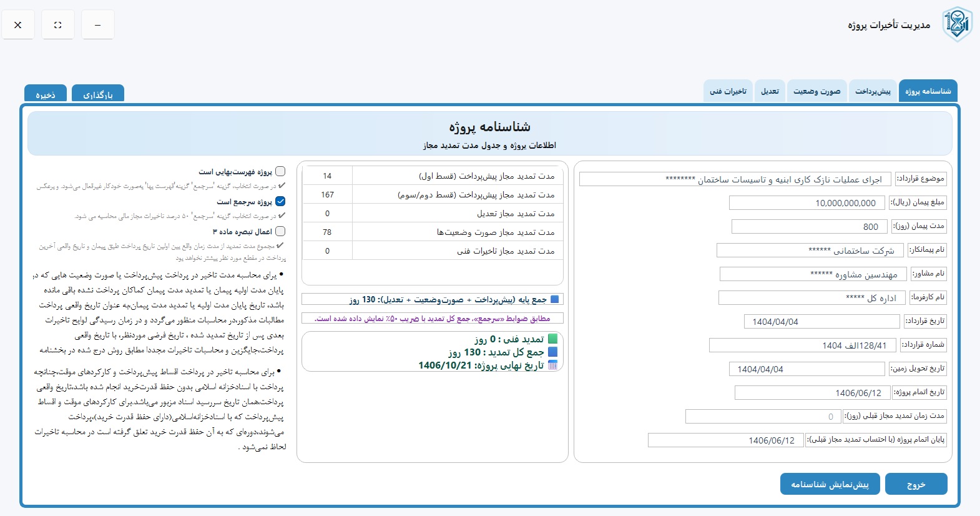Minimize the window using the dash button
The width and height of the screenshot is (980, 516).
point(97,25)
